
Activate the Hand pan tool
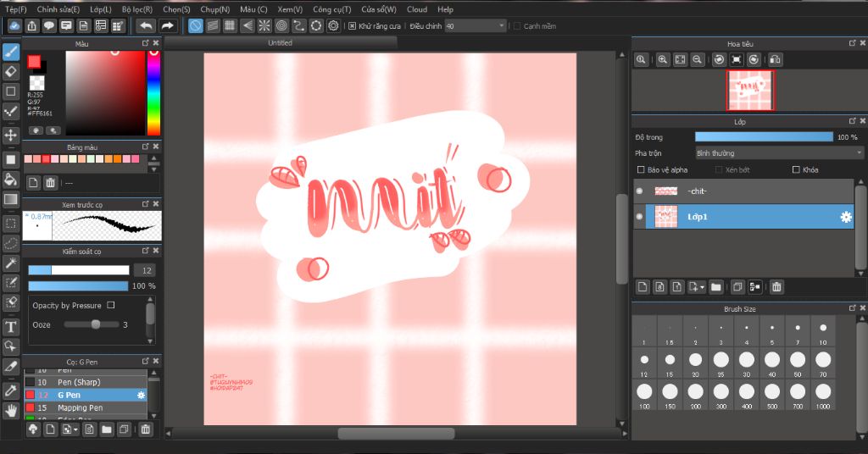11,410
